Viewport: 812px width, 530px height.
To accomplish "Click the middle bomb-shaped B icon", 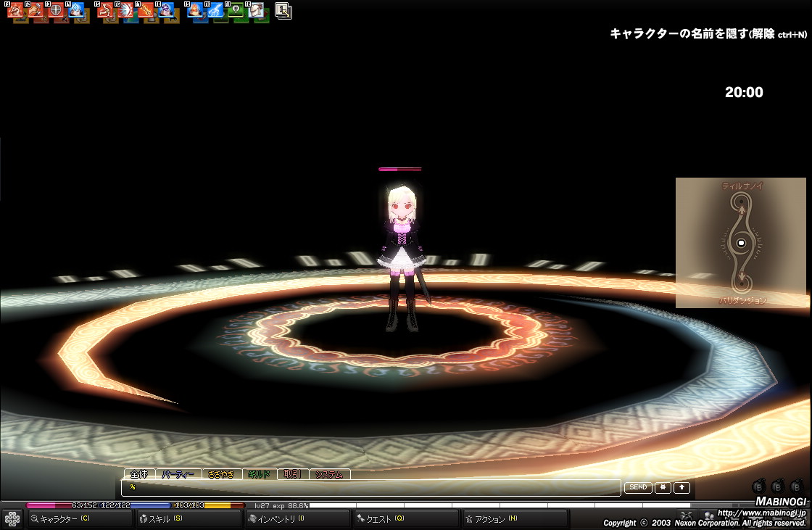I will tap(778, 486).
